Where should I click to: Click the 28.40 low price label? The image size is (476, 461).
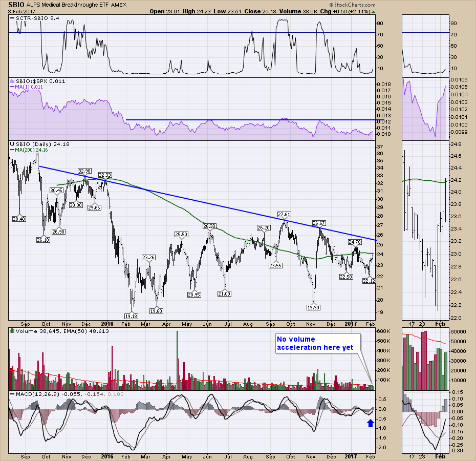(19, 219)
